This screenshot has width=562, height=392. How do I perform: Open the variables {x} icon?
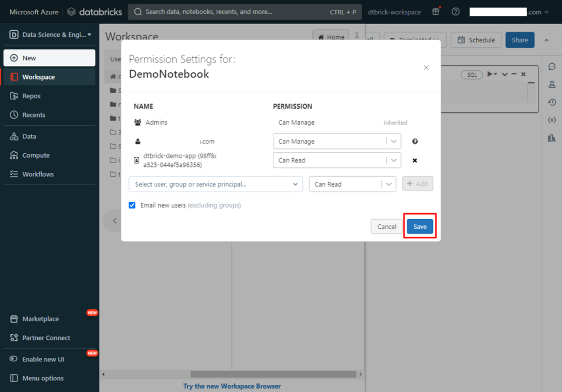tap(552, 120)
